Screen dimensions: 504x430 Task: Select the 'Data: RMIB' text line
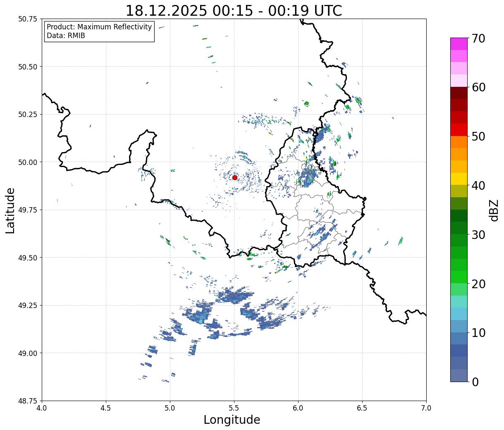pos(66,36)
